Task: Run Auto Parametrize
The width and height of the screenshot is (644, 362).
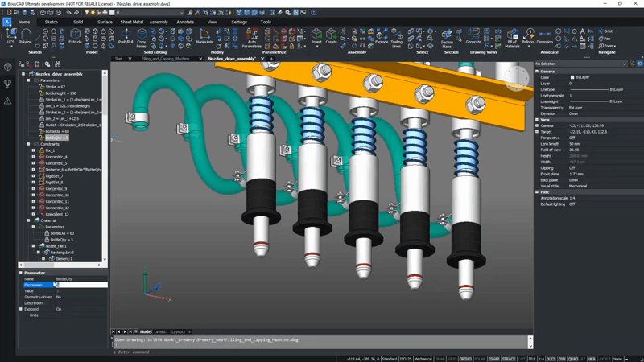Action: [x=251, y=38]
